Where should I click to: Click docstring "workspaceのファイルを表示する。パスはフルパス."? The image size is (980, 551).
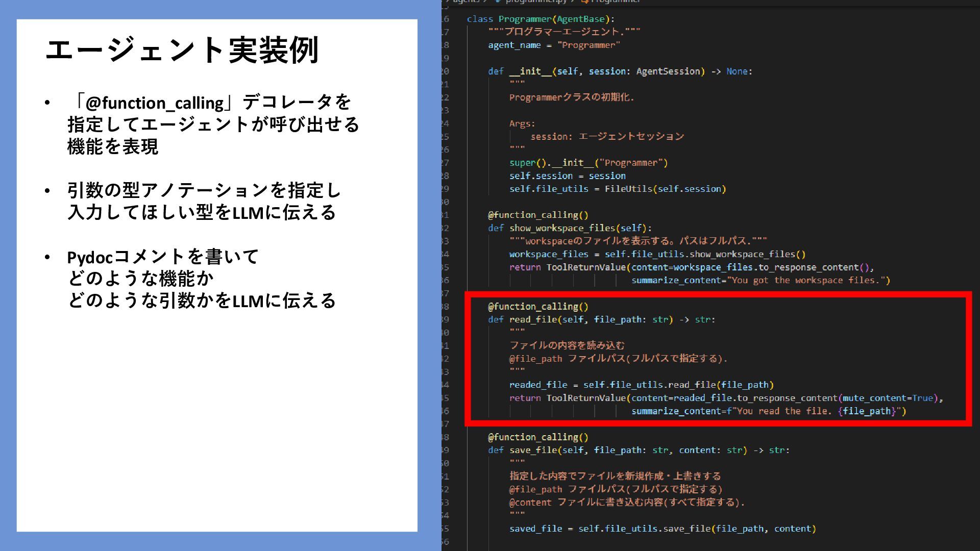point(638,241)
